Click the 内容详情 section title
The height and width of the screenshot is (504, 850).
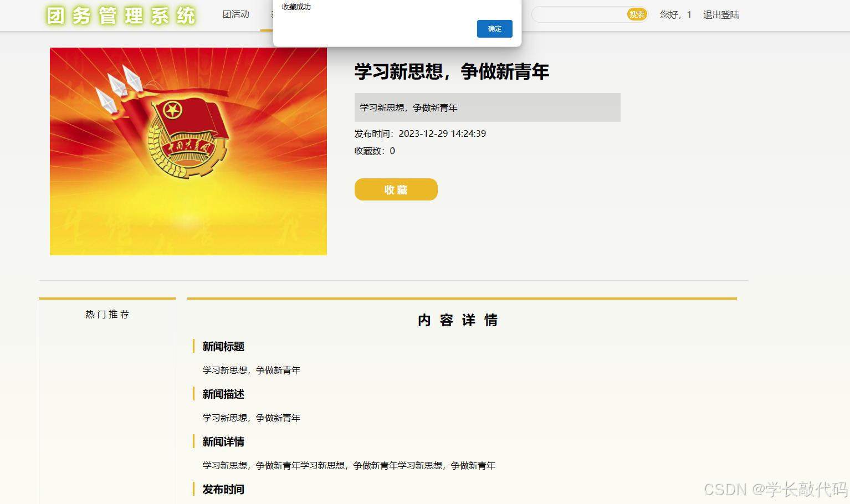coord(458,320)
